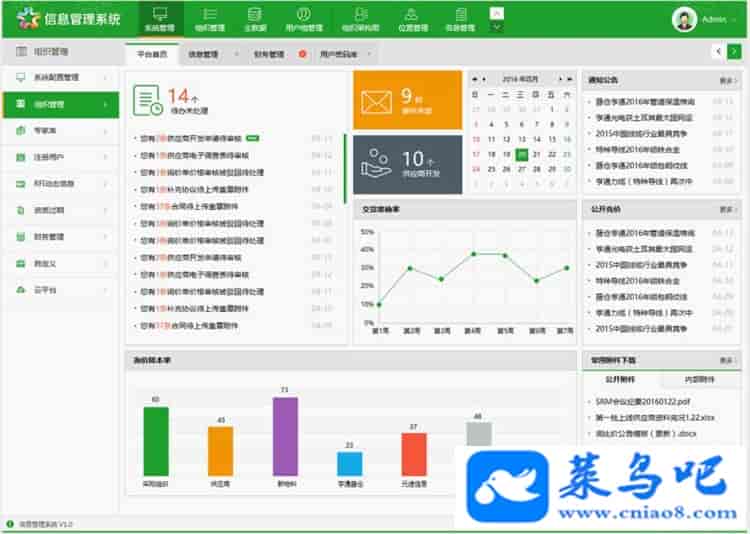Open the .docx file in the downloads list

pyautogui.click(x=646, y=434)
